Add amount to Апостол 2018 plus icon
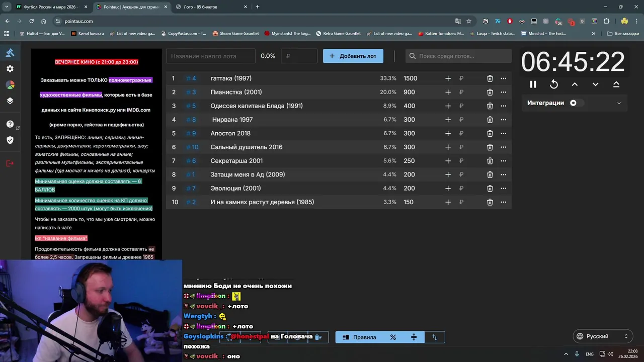This screenshot has height=362, width=644. coord(448,133)
